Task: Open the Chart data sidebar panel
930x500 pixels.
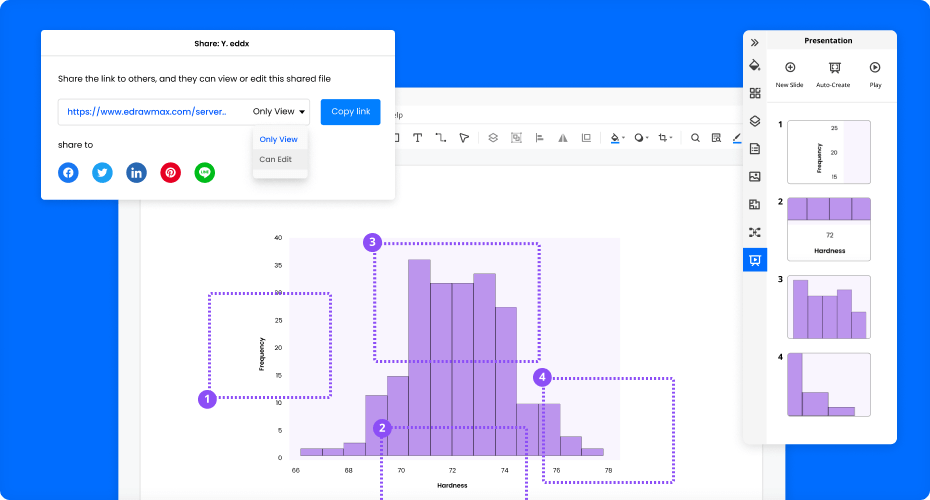Action: pos(754,205)
